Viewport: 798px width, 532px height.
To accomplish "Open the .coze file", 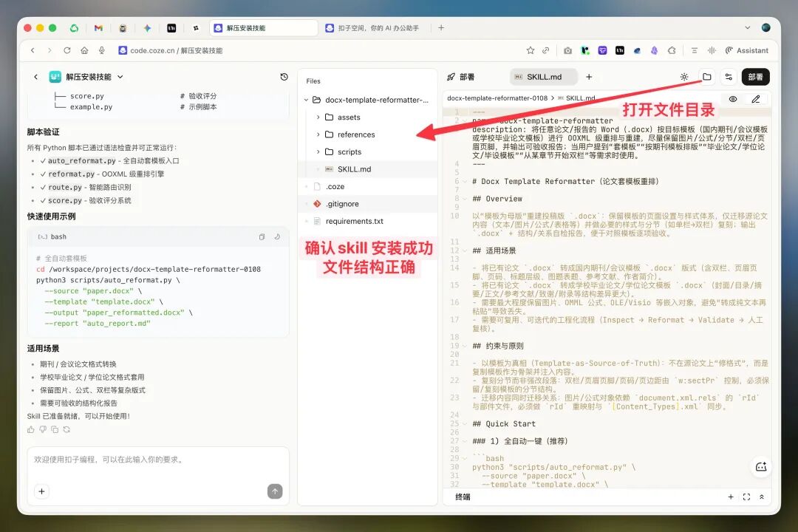I will tap(367, 186).
